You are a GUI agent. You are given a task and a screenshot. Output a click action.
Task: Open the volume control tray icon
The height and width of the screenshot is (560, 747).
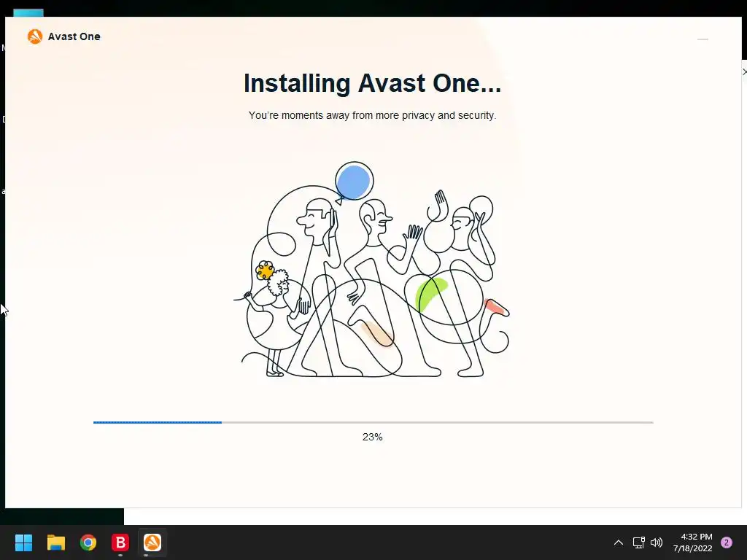(657, 542)
